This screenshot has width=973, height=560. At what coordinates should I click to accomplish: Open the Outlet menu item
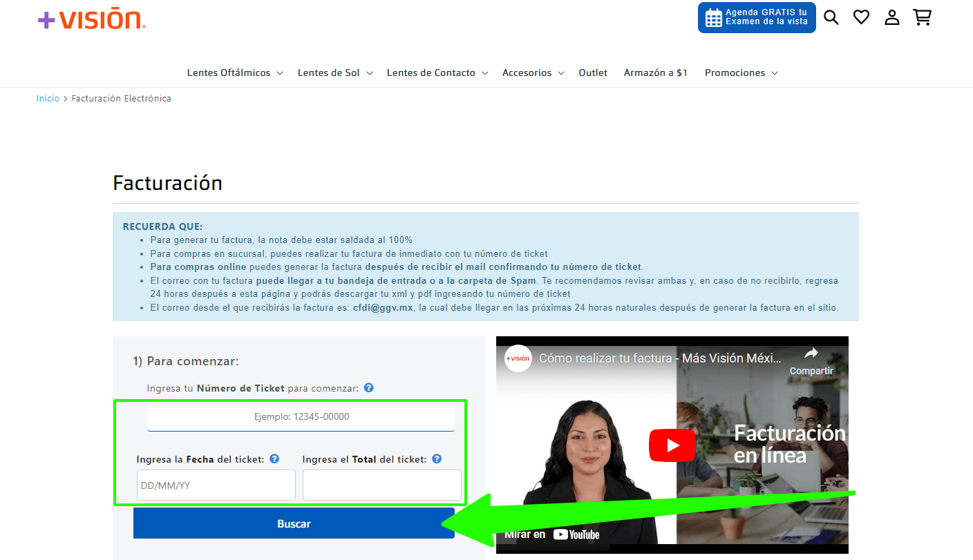(593, 73)
